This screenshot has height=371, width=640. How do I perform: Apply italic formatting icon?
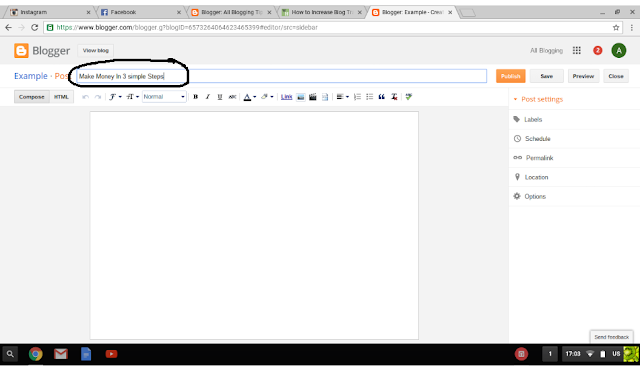point(207,97)
